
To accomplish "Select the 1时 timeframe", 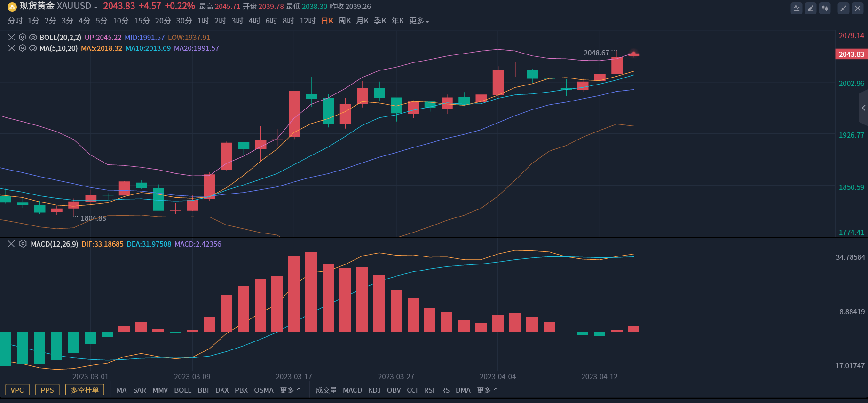I will 203,21.
